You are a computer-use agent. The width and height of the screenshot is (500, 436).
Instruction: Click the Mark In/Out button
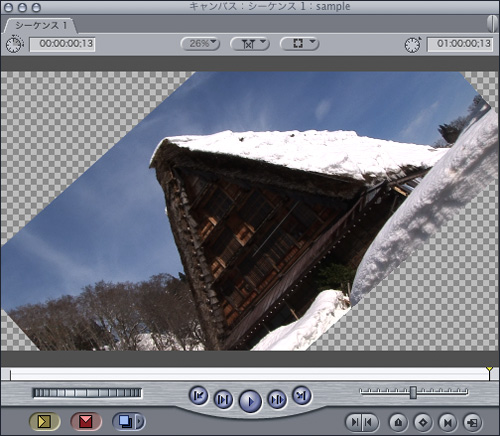[362, 423]
